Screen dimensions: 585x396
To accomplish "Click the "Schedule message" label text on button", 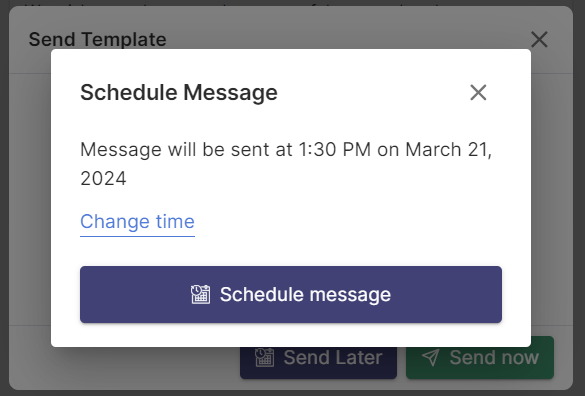I will coord(305,294).
